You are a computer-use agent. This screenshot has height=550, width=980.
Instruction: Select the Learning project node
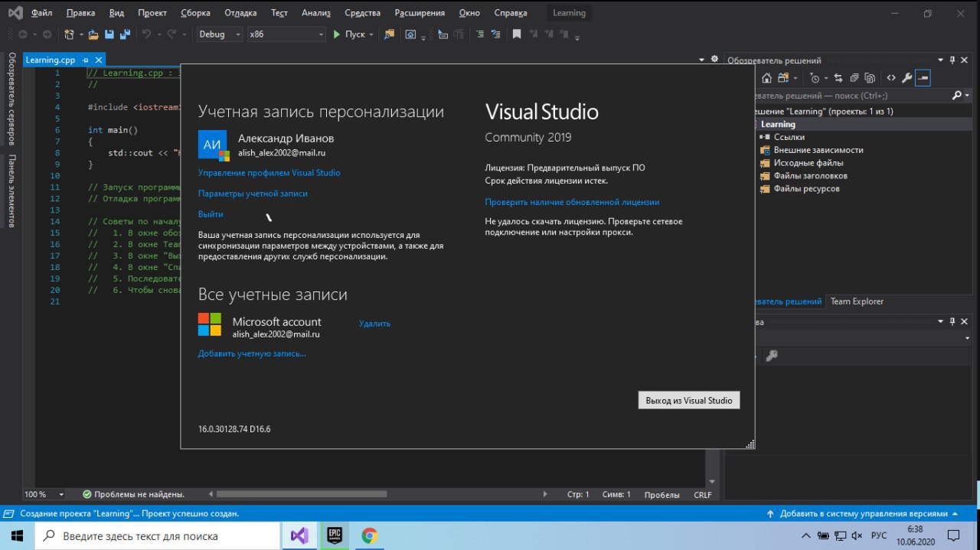[778, 124]
